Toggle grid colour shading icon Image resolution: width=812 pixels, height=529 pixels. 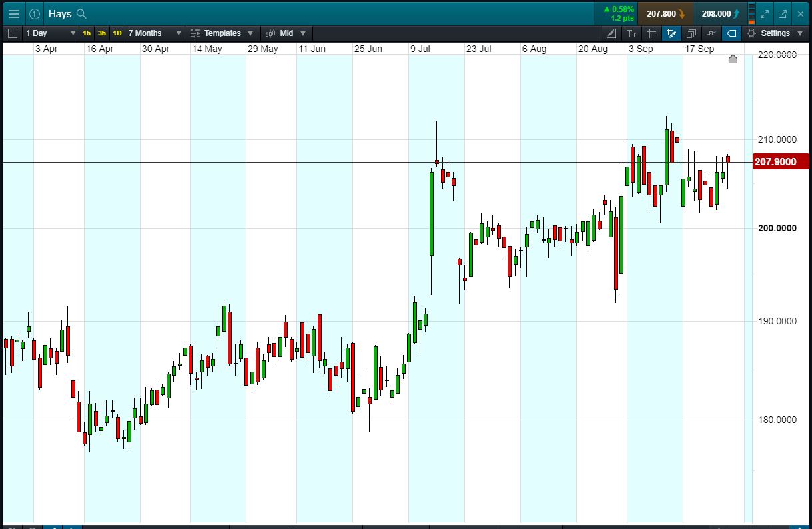[x=671, y=33]
